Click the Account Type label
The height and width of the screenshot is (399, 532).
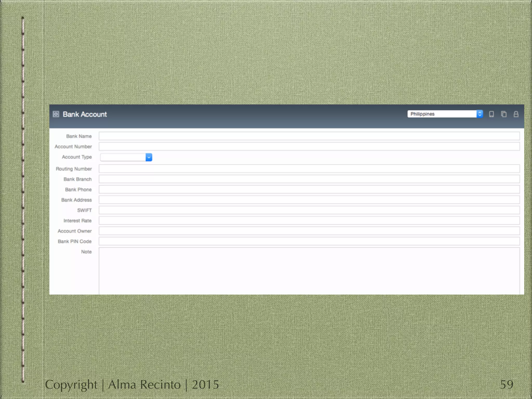point(77,157)
